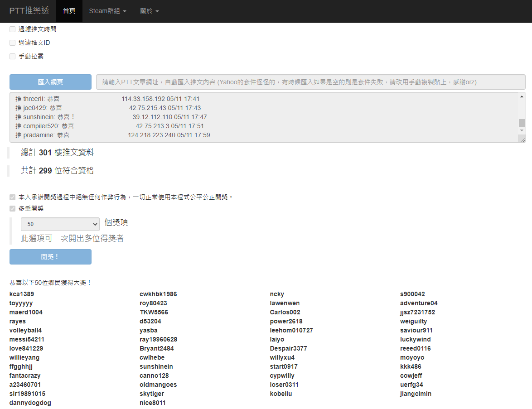
Task: Open the Steam群組 dropdown menu
Action: coord(107,11)
